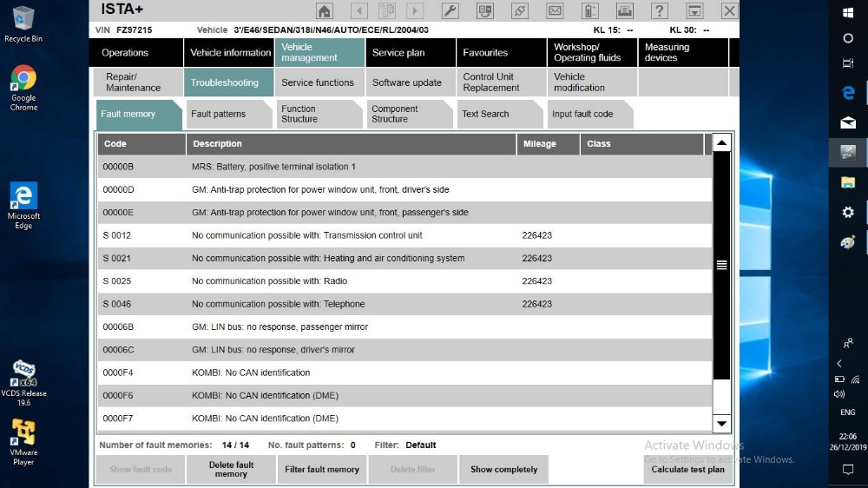Select fault S 0025 Radio row
This screenshot has width=868, height=488.
click(x=404, y=281)
